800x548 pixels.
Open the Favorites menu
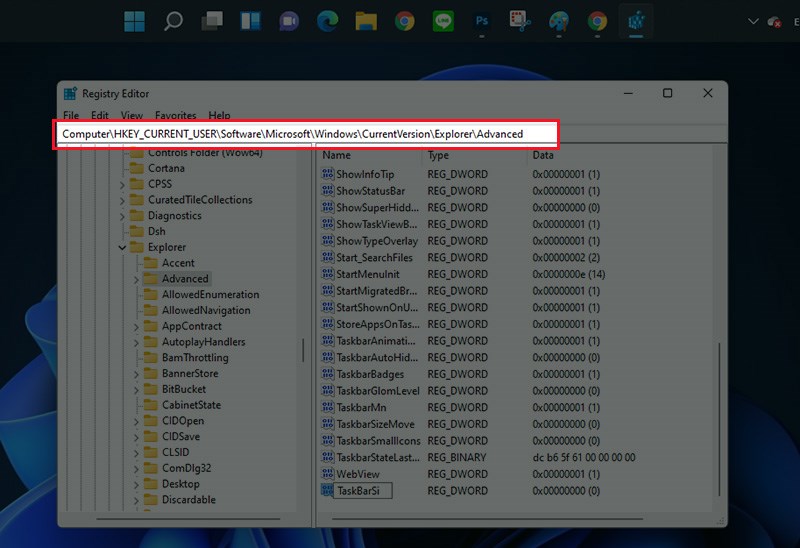[x=175, y=116]
